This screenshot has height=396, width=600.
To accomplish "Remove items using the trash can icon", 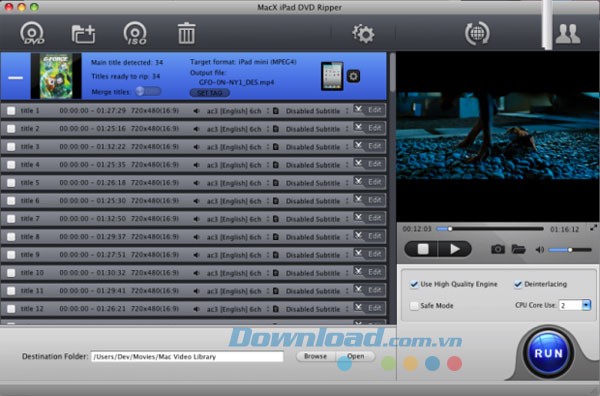I will (x=186, y=33).
